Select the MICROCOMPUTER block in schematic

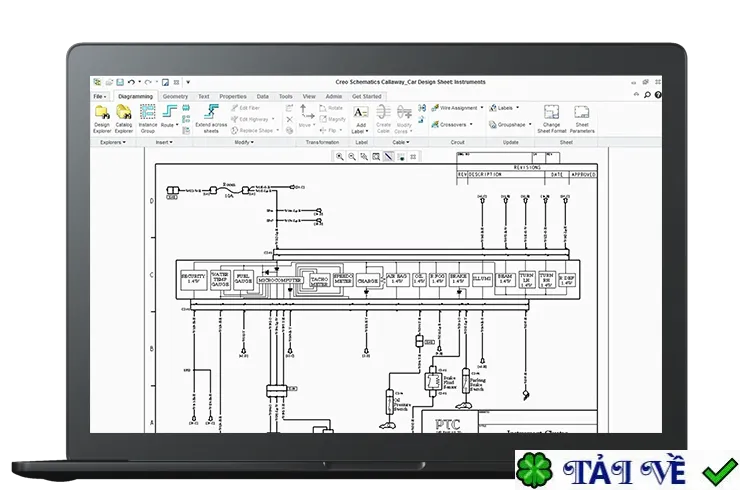pos(280,280)
